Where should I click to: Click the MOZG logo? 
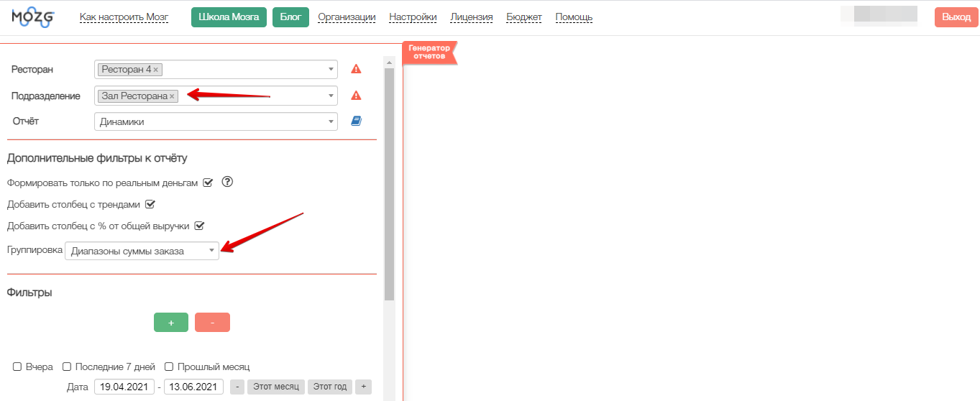pos(33,18)
